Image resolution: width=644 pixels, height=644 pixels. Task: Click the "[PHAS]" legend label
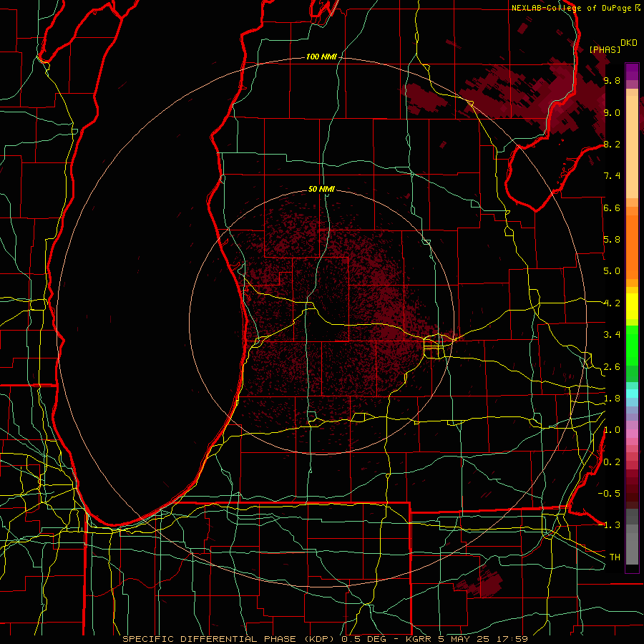(605, 49)
